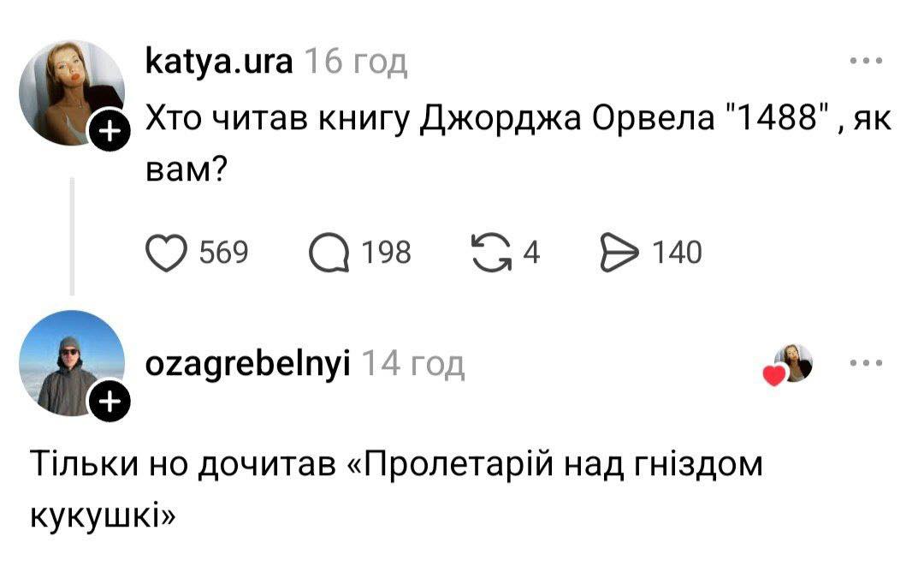Open replies via the comment bubble icon
Screen dimensions: 924x566
[x=329, y=253]
